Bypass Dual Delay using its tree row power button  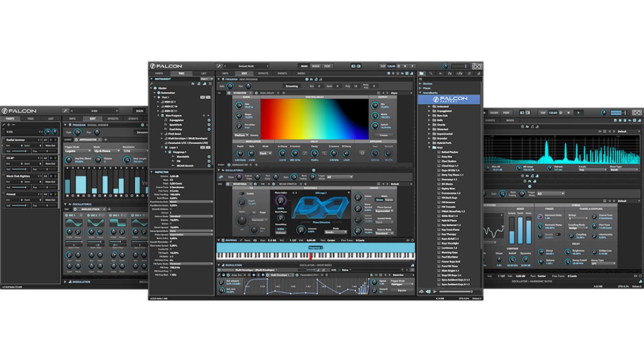click(x=208, y=130)
